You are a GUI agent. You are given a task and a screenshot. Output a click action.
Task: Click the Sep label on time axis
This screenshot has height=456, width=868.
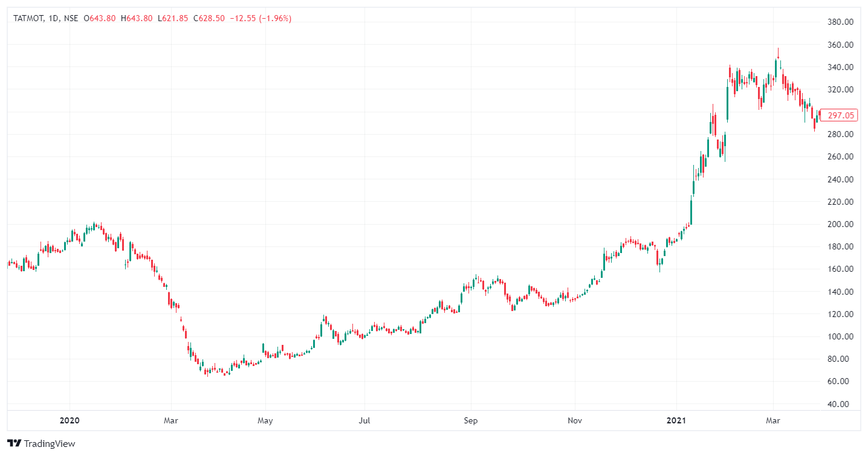coord(471,420)
